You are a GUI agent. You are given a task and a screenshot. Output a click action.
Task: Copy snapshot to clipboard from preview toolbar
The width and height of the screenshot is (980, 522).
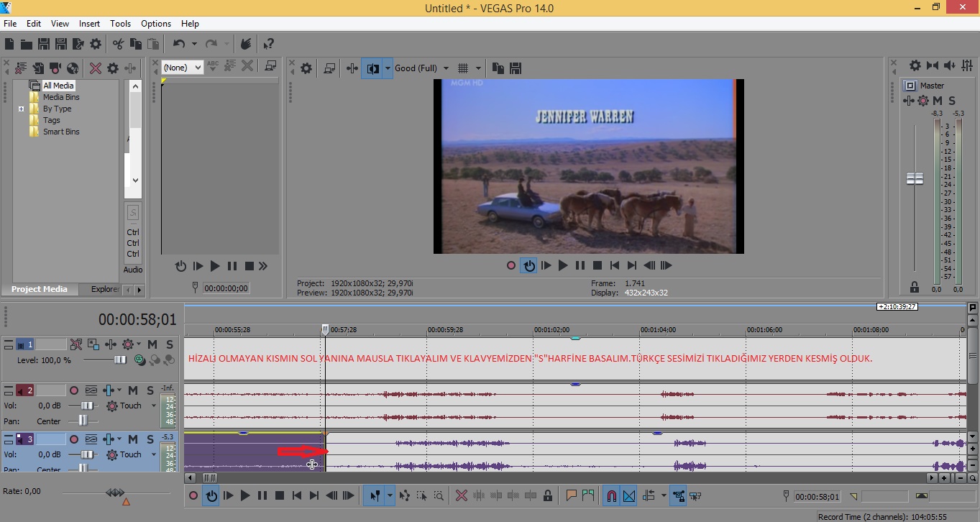click(498, 68)
